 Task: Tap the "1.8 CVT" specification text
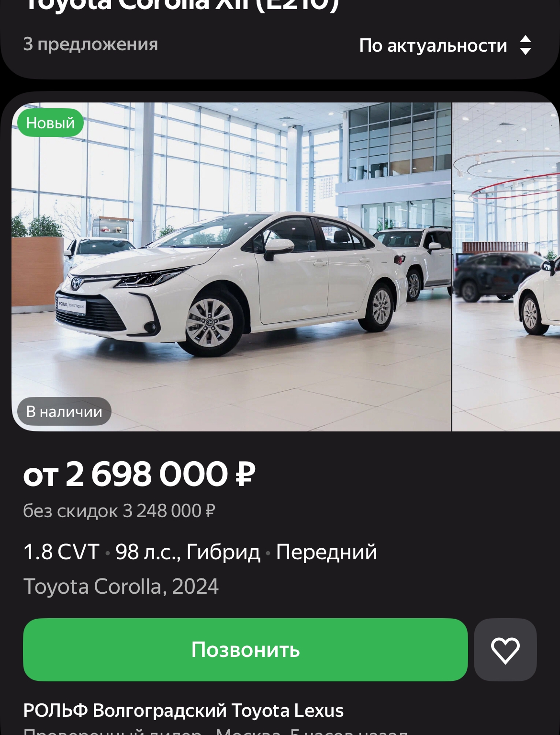(x=61, y=552)
